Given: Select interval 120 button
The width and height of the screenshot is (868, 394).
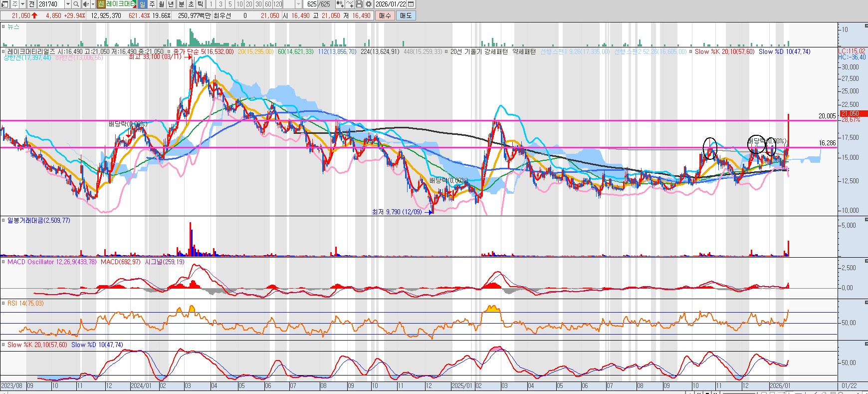Looking at the screenshot, I should click(277, 4).
